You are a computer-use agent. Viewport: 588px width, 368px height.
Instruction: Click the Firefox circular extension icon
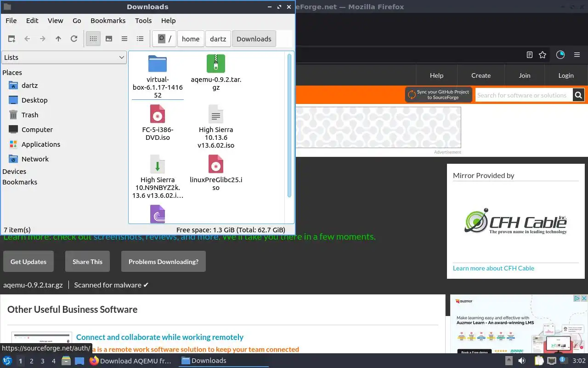tap(560, 55)
